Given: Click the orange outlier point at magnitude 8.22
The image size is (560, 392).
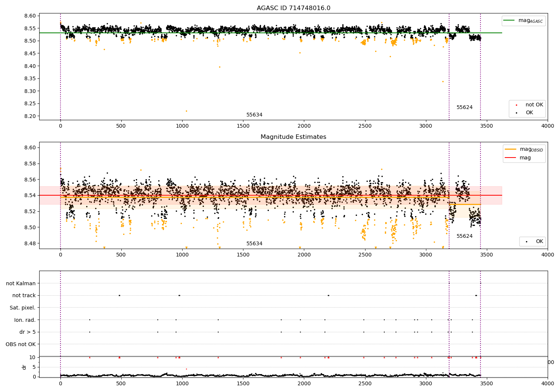Looking at the screenshot, I should click(x=186, y=111).
